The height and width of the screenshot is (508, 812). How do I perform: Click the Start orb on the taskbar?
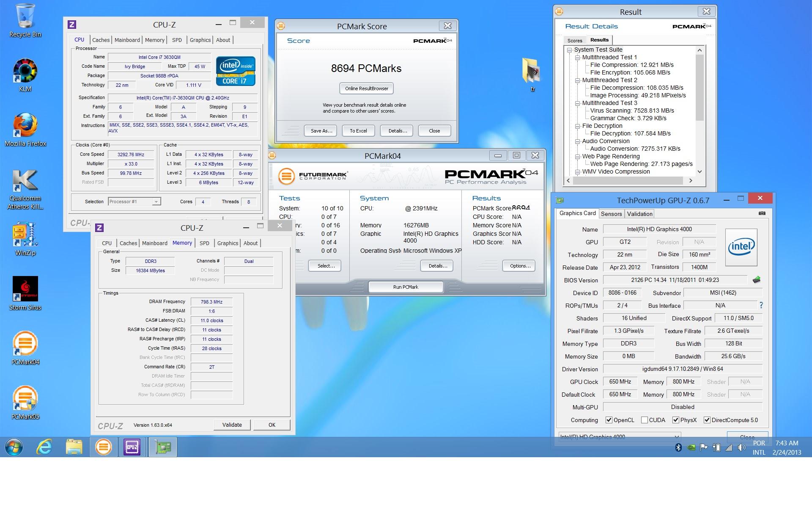[14, 447]
